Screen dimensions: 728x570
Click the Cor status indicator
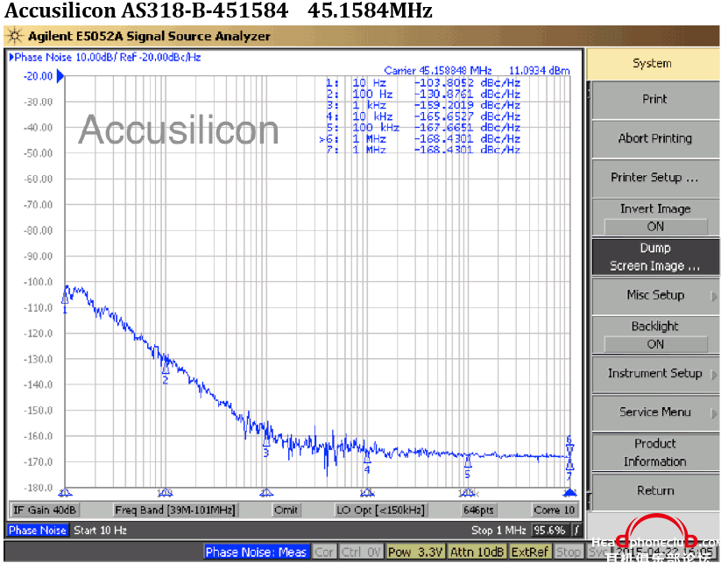[x=324, y=552]
